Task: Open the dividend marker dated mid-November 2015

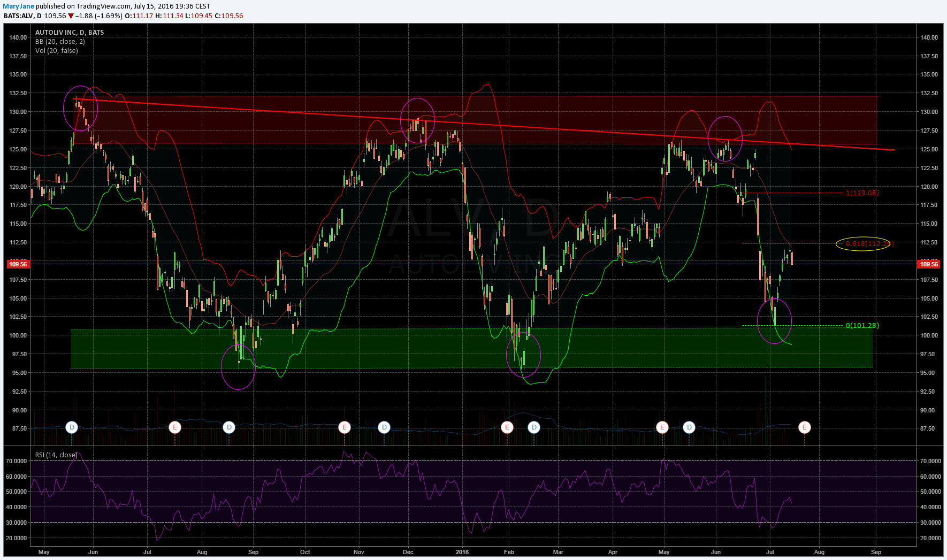Action: pos(384,427)
